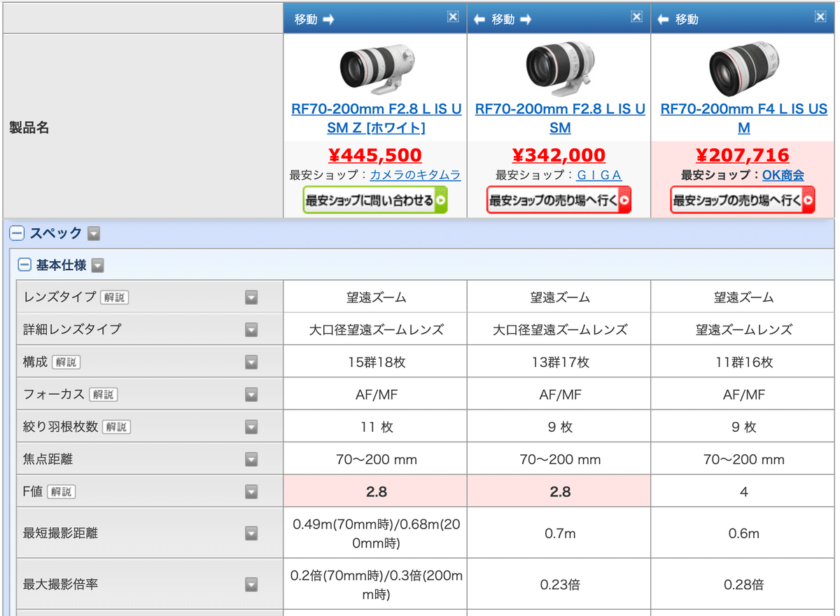Select the 0.23倍 magnification cell
Image resolution: width=840 pixels, height=616 pixels.
[560, 584]
